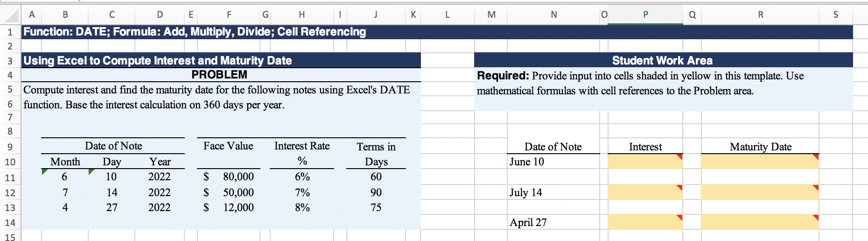Click yellow Interest cell for June 10

coord(645,162)
